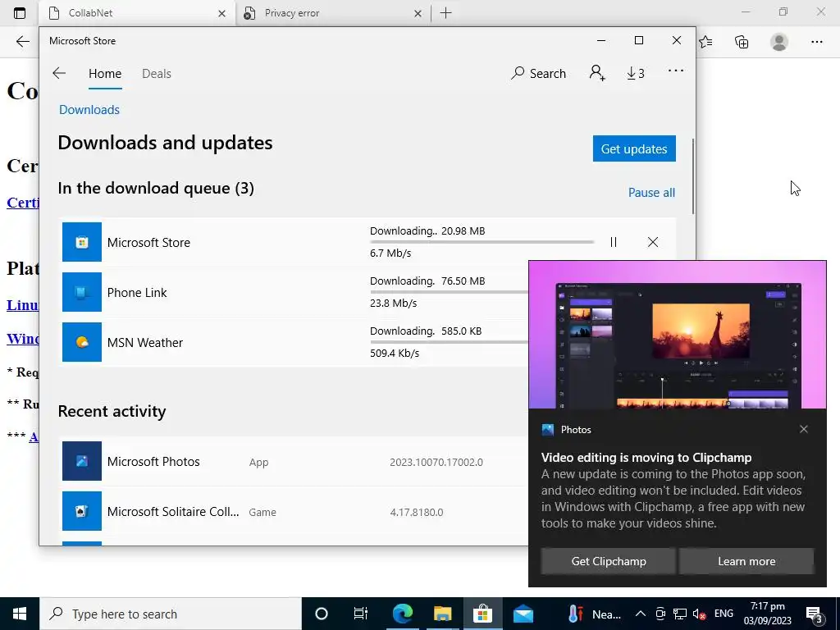Select the Privacy error browser tab
Image resolution: width=840 pixels, height=630 pixels.
333,13
